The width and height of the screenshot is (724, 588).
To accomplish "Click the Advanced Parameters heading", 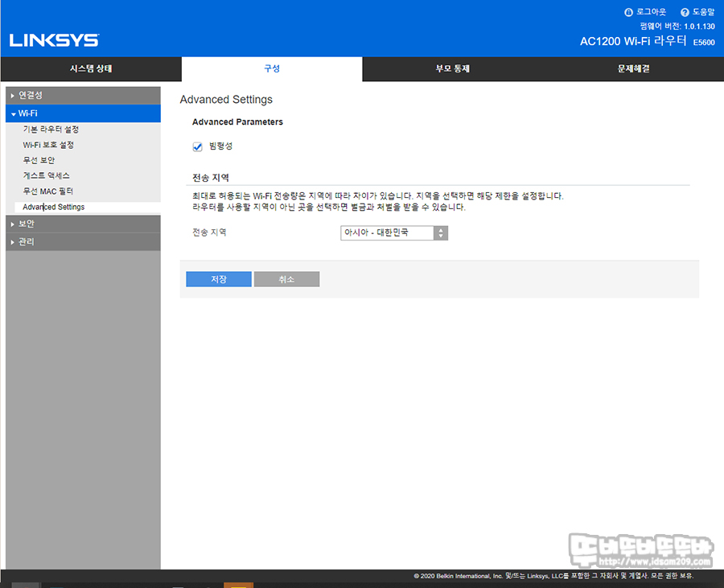I will click(237, 121).
